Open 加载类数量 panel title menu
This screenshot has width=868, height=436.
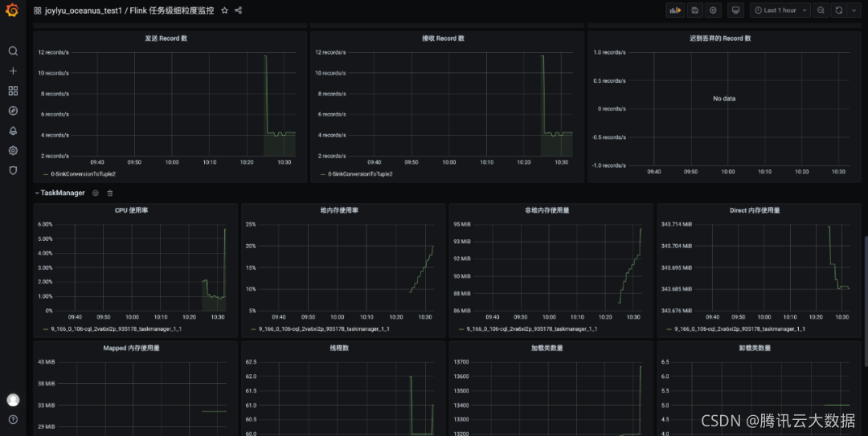point(547,348)
